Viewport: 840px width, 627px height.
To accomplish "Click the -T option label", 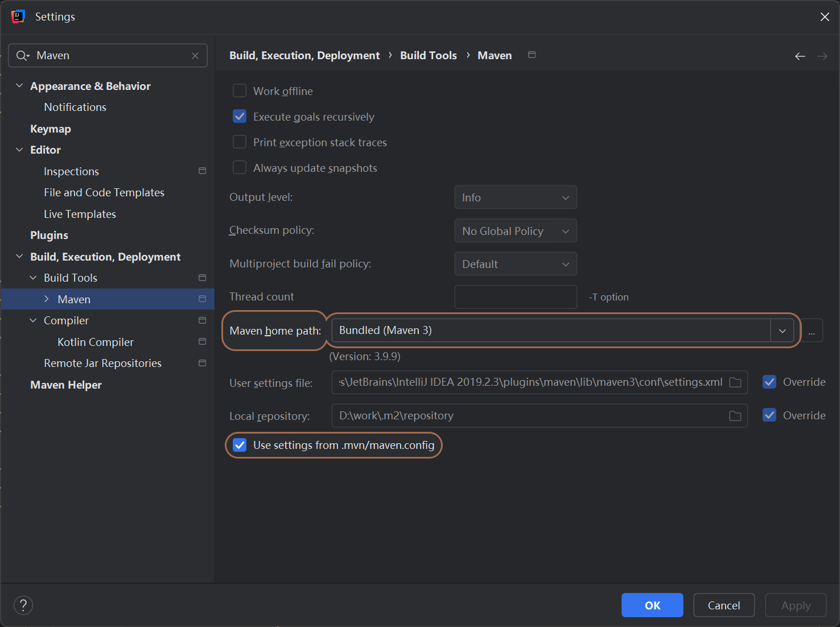I will pyautogui.click(x=608, y=297).
